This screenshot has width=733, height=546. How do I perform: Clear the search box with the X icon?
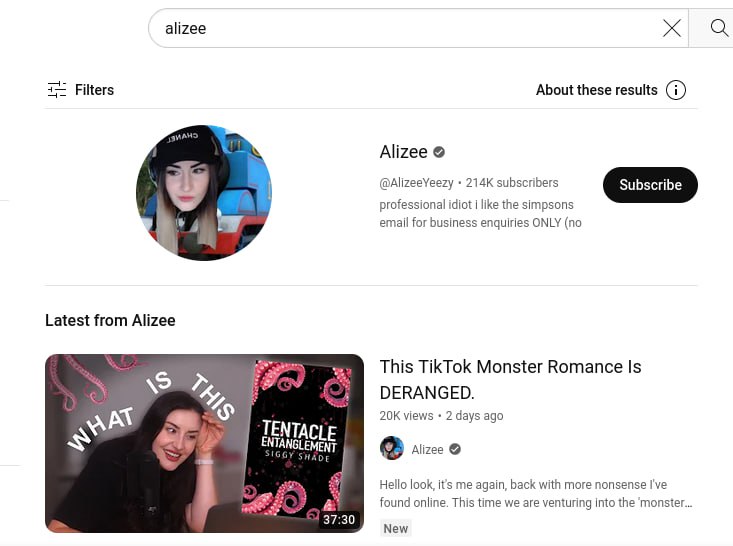[672, 29]
